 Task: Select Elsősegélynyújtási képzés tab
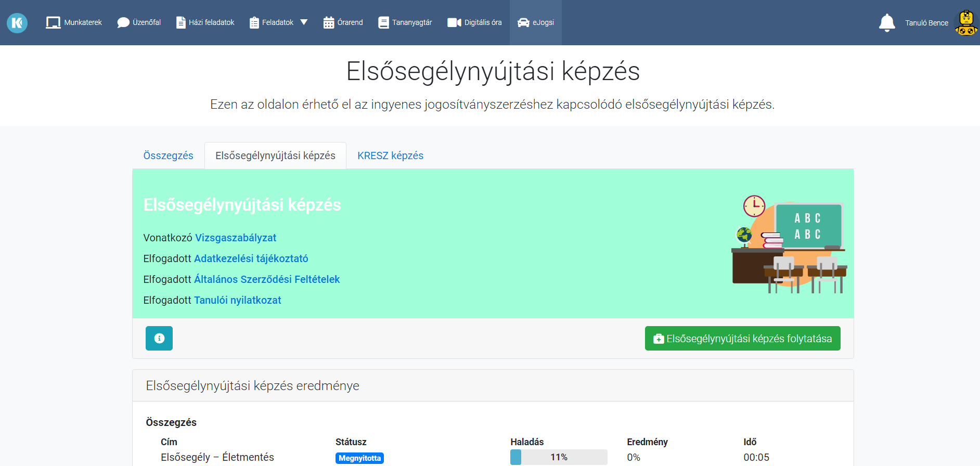pos(275,156)
